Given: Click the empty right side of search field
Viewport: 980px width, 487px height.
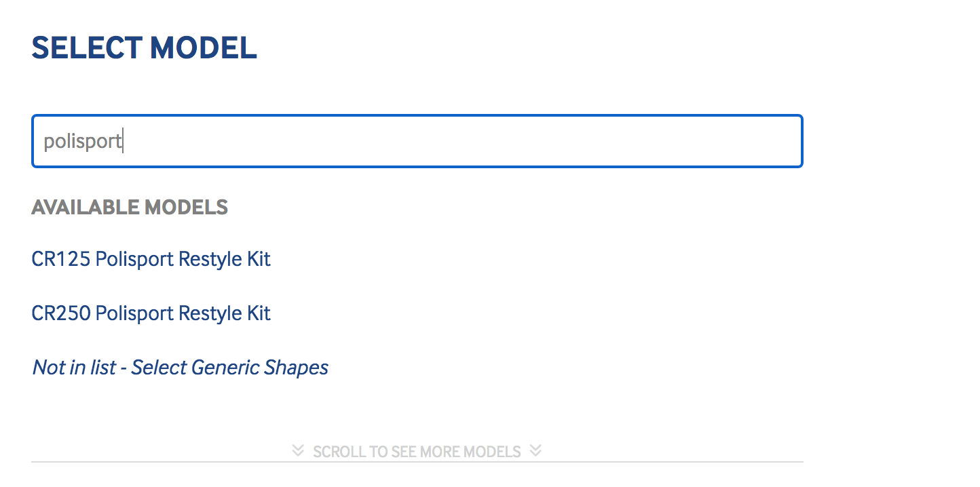Looking at the screenshot, I should coord(611,141).
